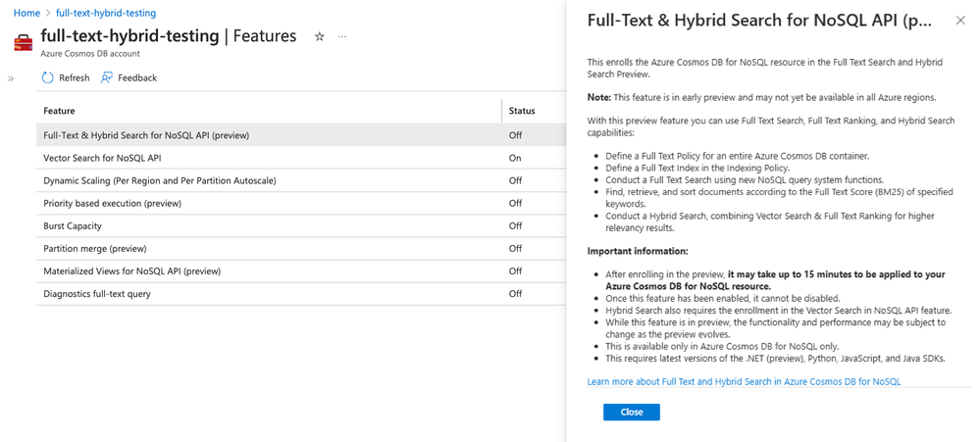Select Vector Search for NoSQL API row
The height and width of the screenshot is (442, 980).
[x=102, y=158]
